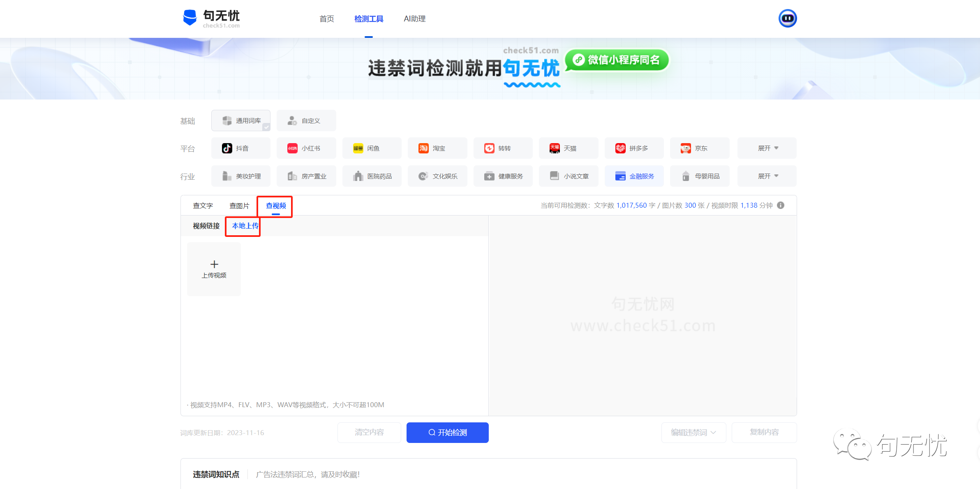Toggle the 通用词库 basic library option
Screen dimensions: 980x489
[x=241, y=121]
